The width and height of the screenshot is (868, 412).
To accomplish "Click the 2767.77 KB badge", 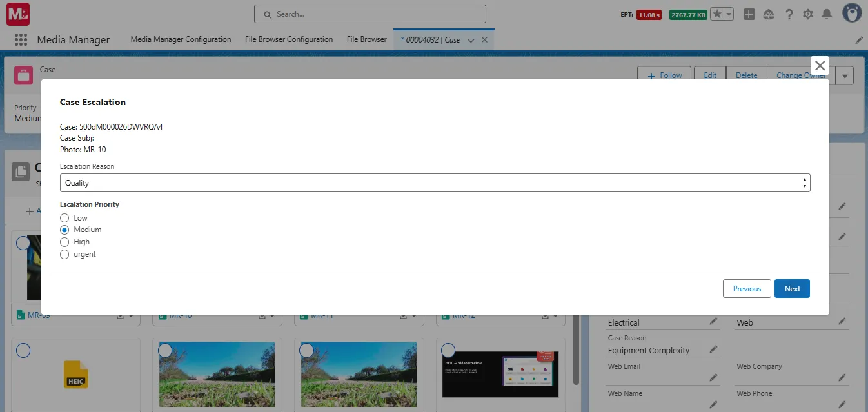I will tap(687, 15).
